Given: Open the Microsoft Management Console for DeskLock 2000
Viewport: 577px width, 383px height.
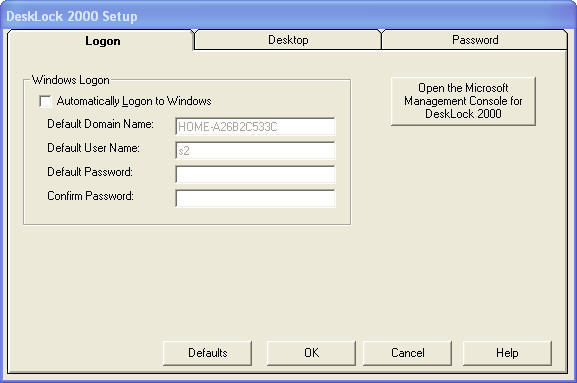Looking at the screenshot, I should [x=463, y=101].
